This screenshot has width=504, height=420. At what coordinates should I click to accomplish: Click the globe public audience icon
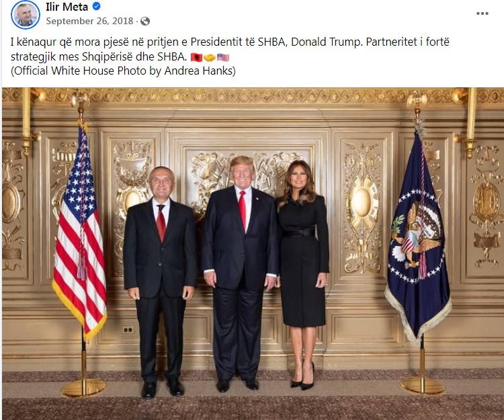(145, 22)
